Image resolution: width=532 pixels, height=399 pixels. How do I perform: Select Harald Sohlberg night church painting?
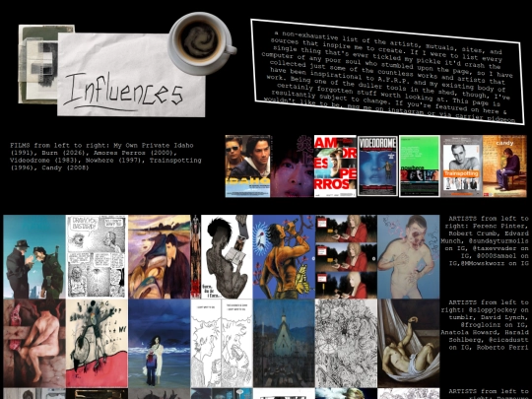(x=284, y=344)
